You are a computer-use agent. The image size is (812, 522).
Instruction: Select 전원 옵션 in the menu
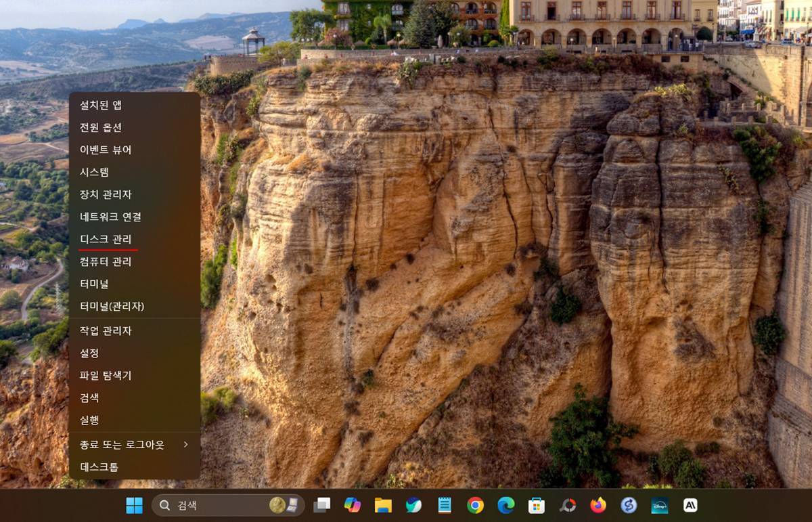click(135, 127)
